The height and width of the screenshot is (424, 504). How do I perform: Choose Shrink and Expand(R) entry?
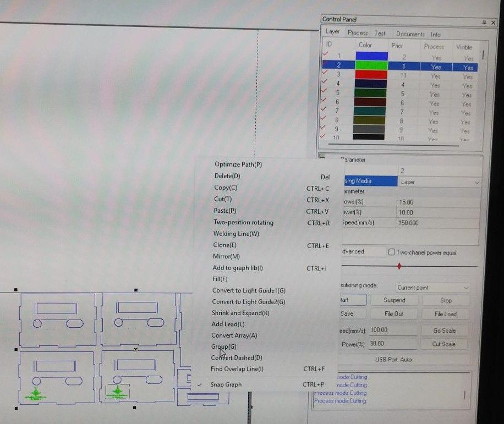pyautogui.click(x=240, y=313)
